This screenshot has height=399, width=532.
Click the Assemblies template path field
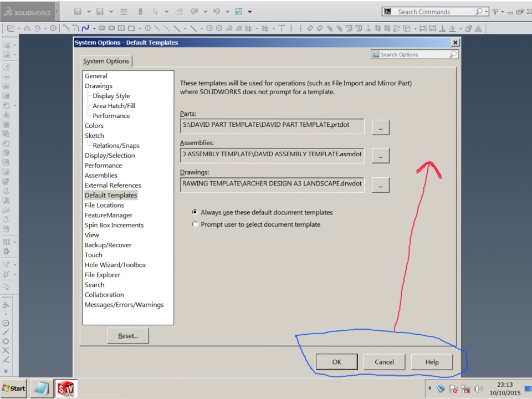point(272,155)
